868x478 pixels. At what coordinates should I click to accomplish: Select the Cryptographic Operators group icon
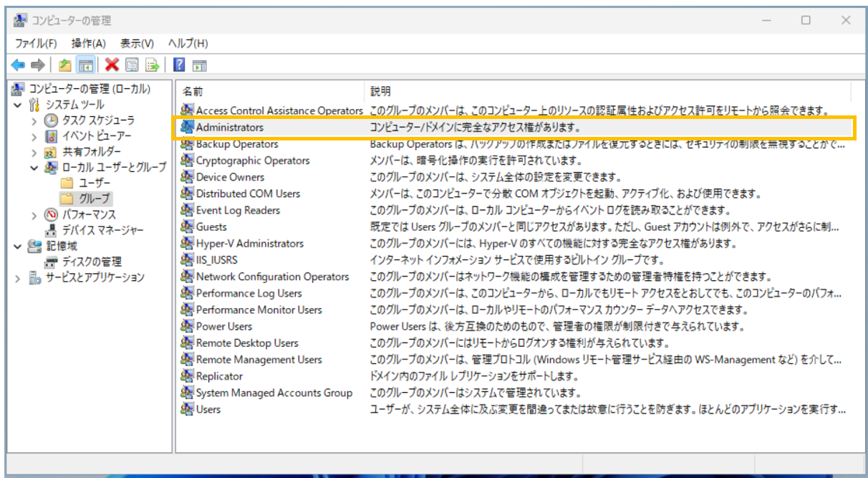pos(187,161)
